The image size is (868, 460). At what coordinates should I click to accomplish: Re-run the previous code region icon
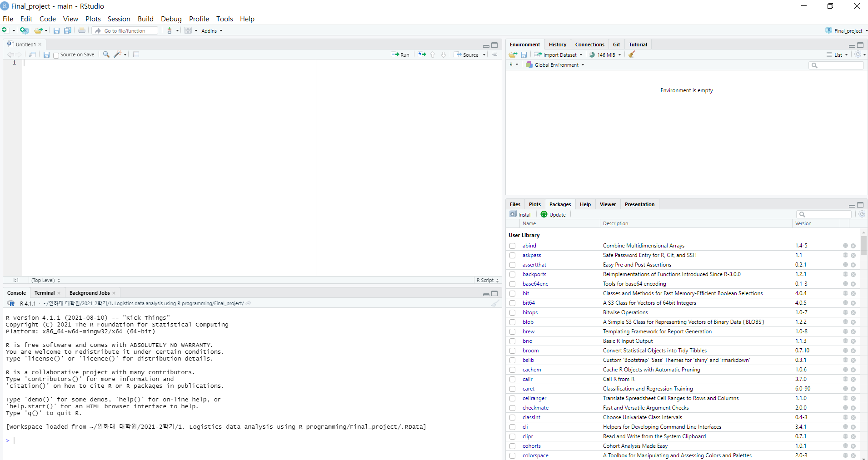(x=422, y=54)
